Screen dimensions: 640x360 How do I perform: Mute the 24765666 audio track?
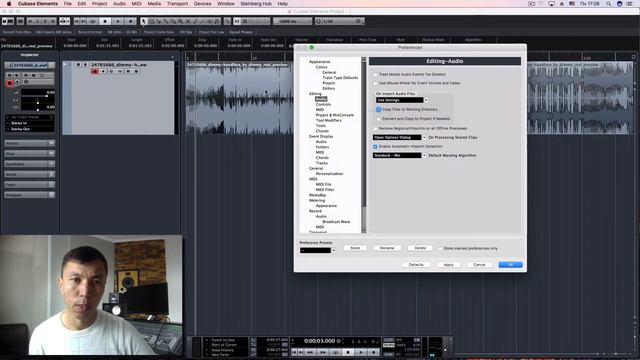[x=78, y=64]
